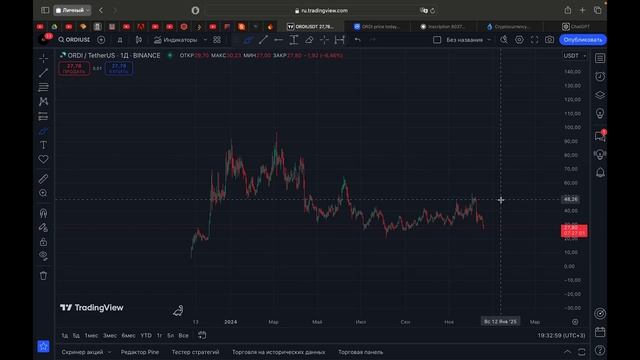Open the Д interval selector
The height and width of the screenshot is (360, 640).
[120, 40]
